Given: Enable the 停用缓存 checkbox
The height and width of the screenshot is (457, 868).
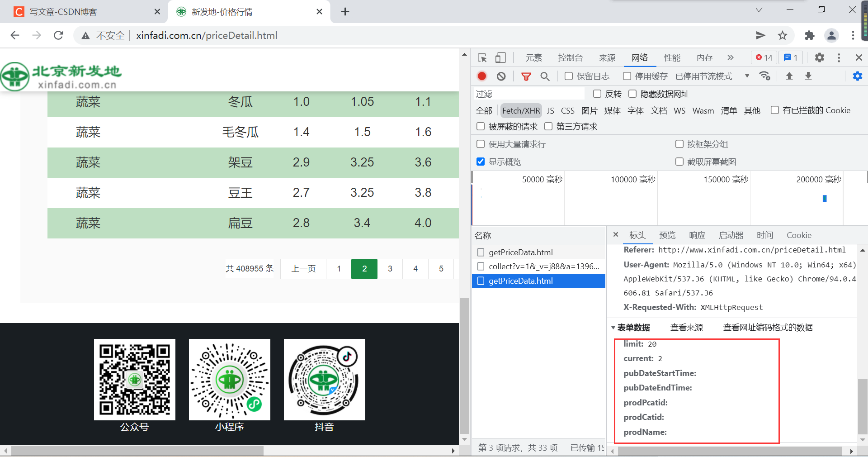Looking at the screenshot, I should [x=627, y=76].
